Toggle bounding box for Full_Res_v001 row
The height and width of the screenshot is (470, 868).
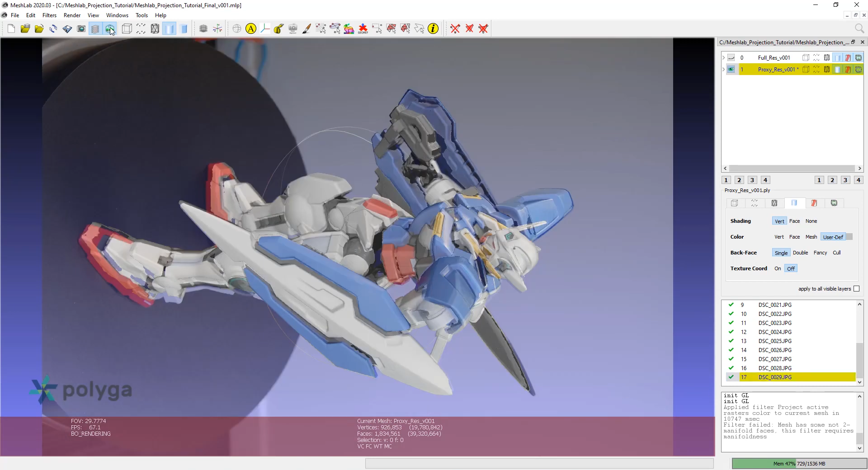click(x=806, y=57)
